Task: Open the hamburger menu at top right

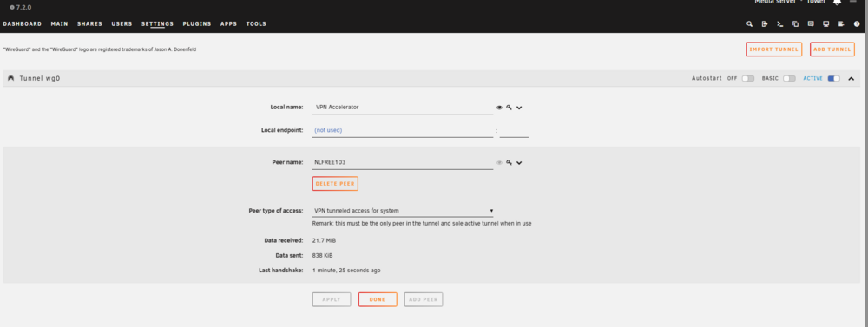Action: (853, 3)
